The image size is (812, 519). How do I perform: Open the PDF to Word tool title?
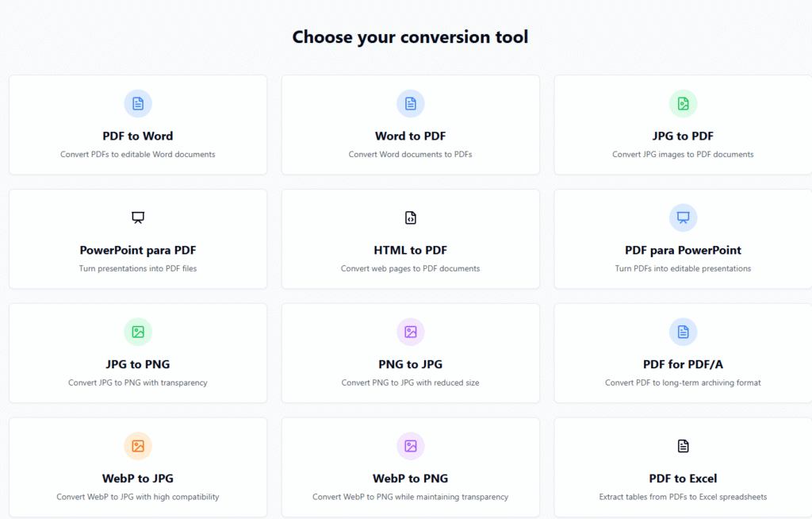[138, 136]
